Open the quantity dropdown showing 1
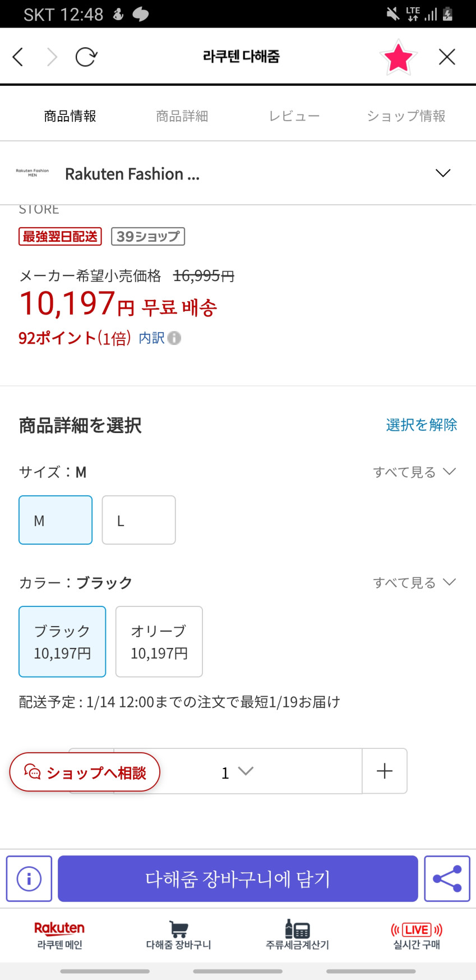Image resolution: width=476 pixels, height=980 pixels. 237,772
